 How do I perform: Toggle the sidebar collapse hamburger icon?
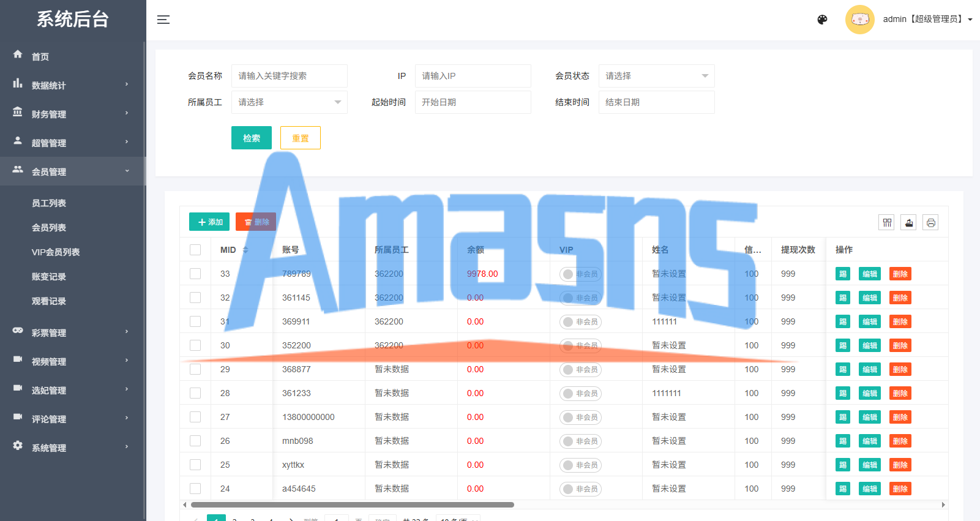coord(163,20)
